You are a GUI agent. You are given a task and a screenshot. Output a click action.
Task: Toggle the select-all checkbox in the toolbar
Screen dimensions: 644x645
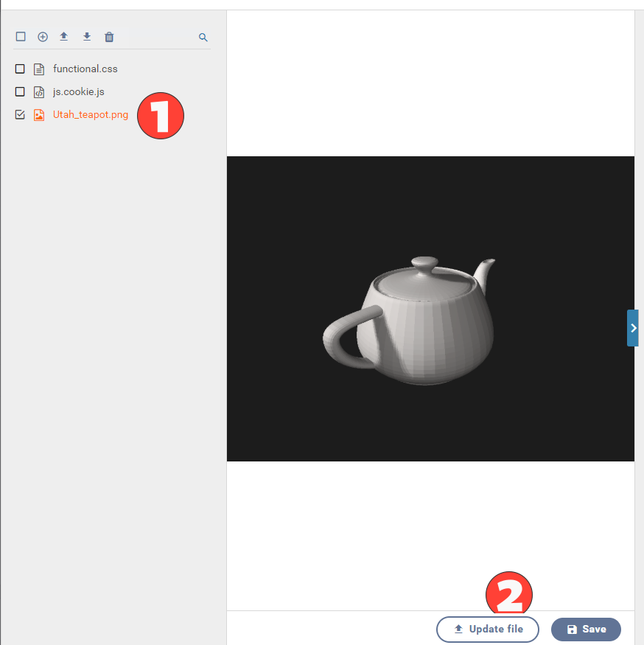(x=21, y=37)
